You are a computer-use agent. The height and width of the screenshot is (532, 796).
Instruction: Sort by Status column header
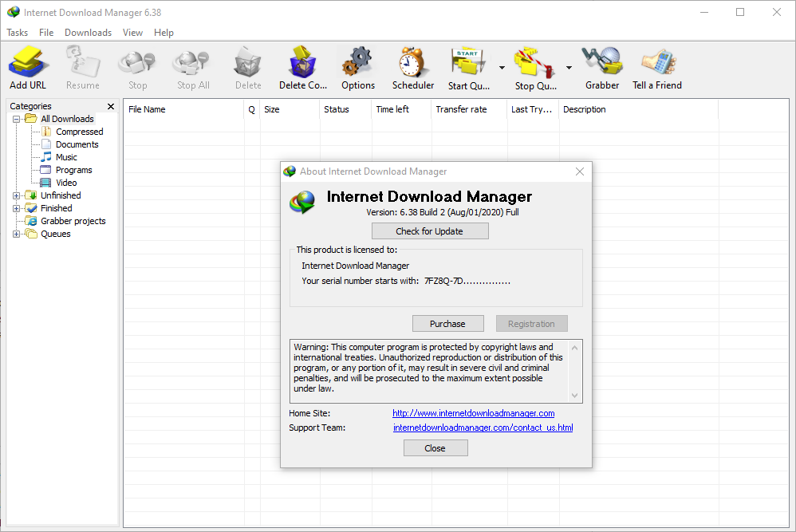point(345,109)
